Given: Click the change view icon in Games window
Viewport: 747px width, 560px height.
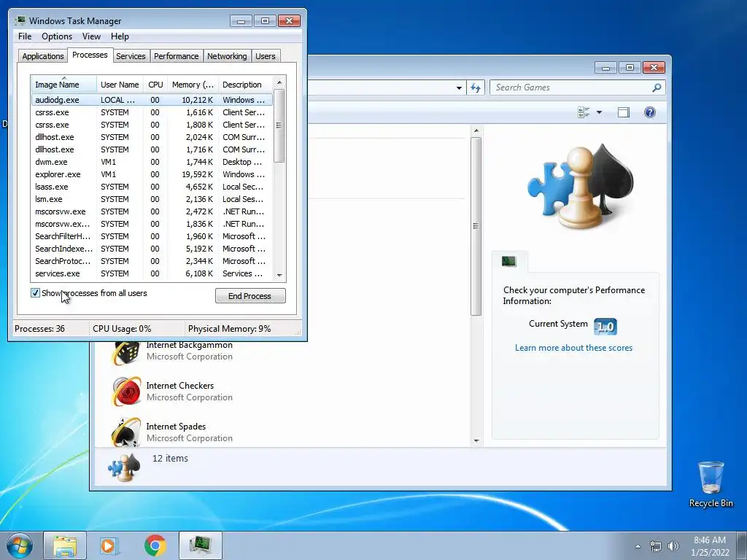Looking at the screenshot, I should pos(584,112).
